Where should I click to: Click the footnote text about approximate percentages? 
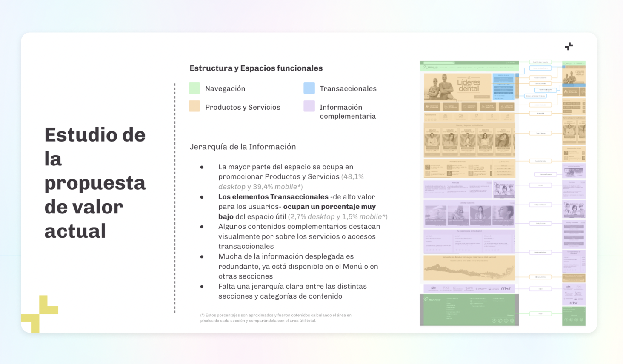point(276,318)
